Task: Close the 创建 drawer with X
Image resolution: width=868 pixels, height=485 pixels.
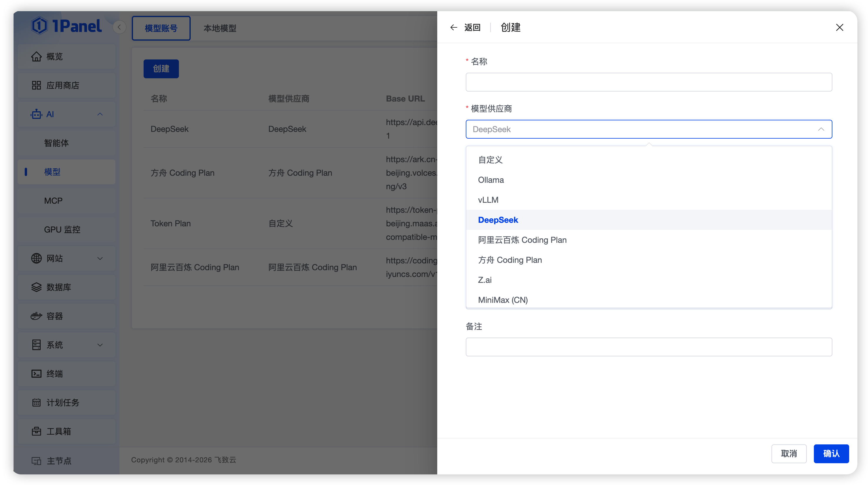Action: (x=839, y=27)
